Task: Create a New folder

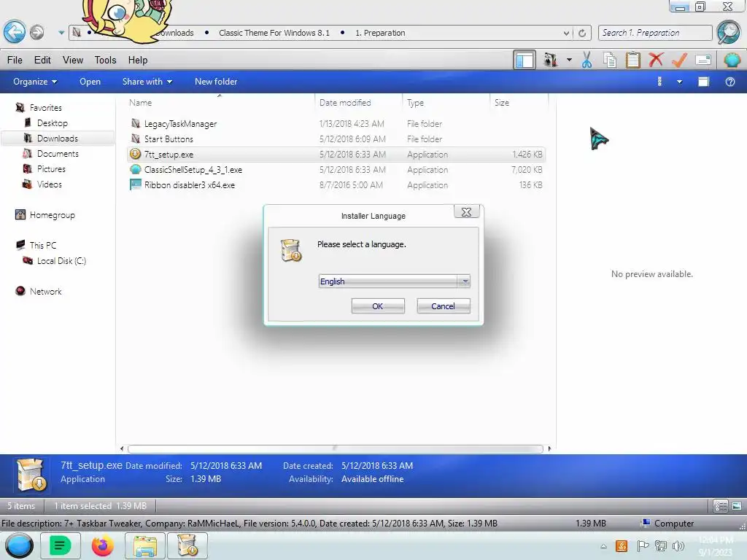Action: click(216, 82)
